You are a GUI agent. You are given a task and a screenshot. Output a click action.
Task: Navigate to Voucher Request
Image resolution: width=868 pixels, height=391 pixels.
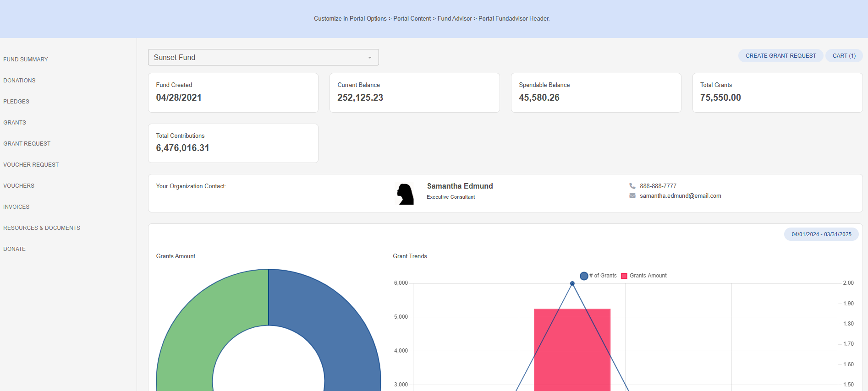click(x=31, y=165)
